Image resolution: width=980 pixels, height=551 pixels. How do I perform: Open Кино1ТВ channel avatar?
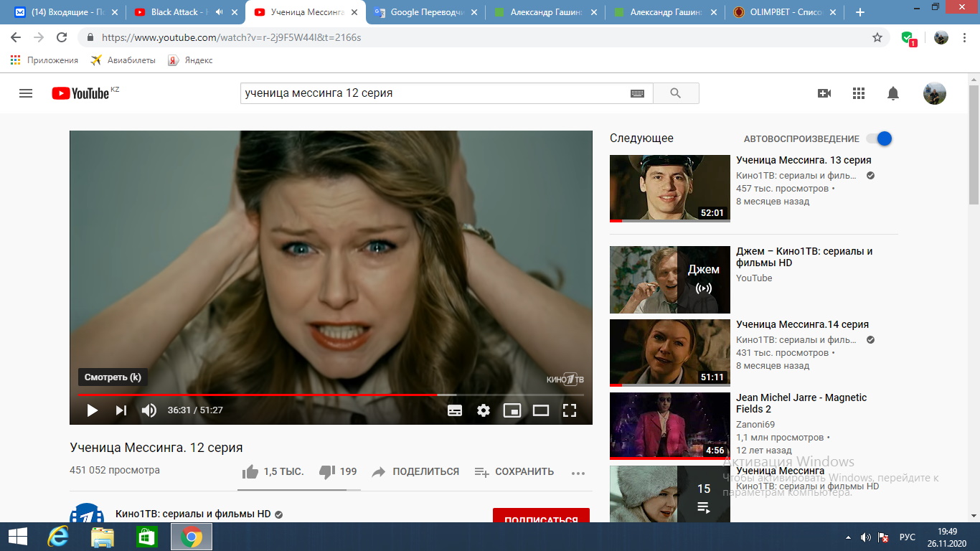(x=86, y=514)
